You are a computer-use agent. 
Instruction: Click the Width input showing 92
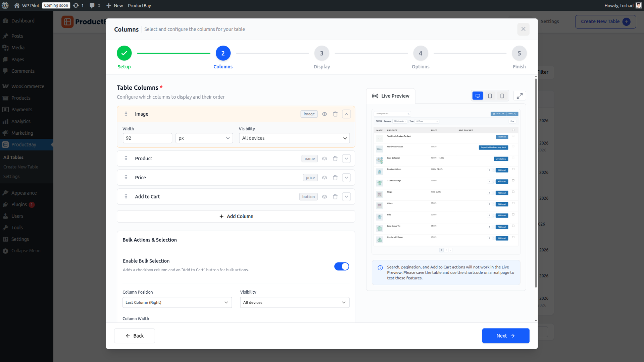coord(147,138)
